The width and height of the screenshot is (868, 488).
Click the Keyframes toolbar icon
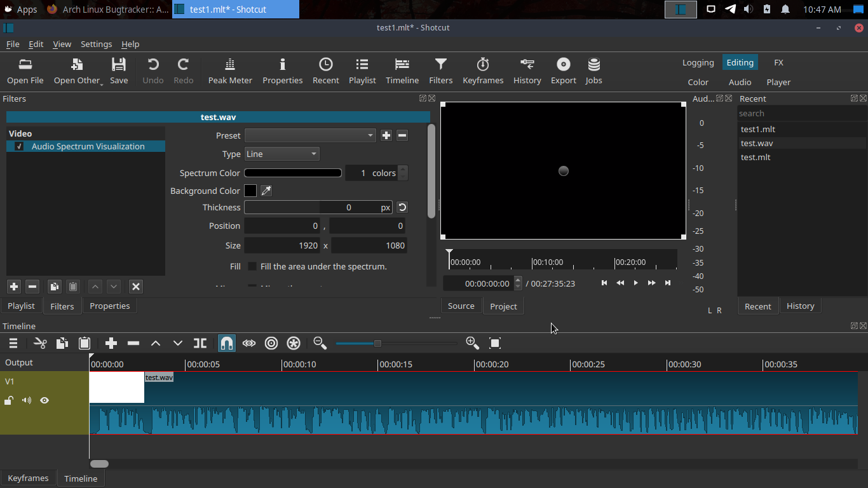483,71
